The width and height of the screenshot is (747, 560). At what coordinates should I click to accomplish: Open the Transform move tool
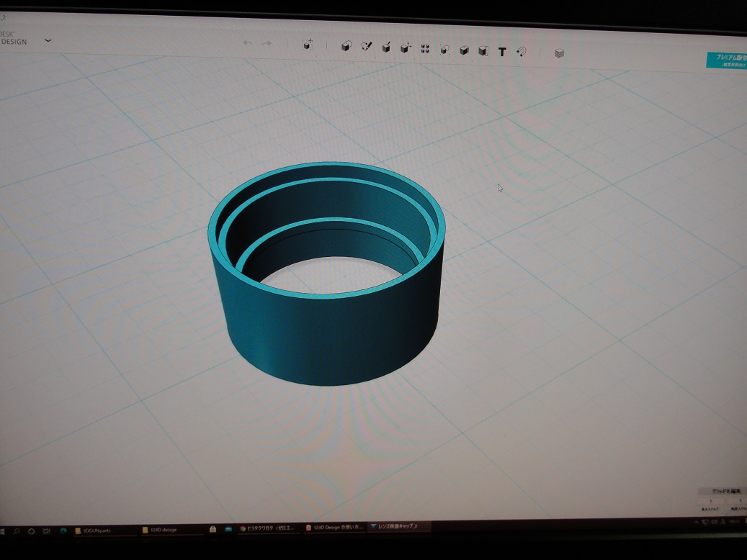tap(308, 45)
